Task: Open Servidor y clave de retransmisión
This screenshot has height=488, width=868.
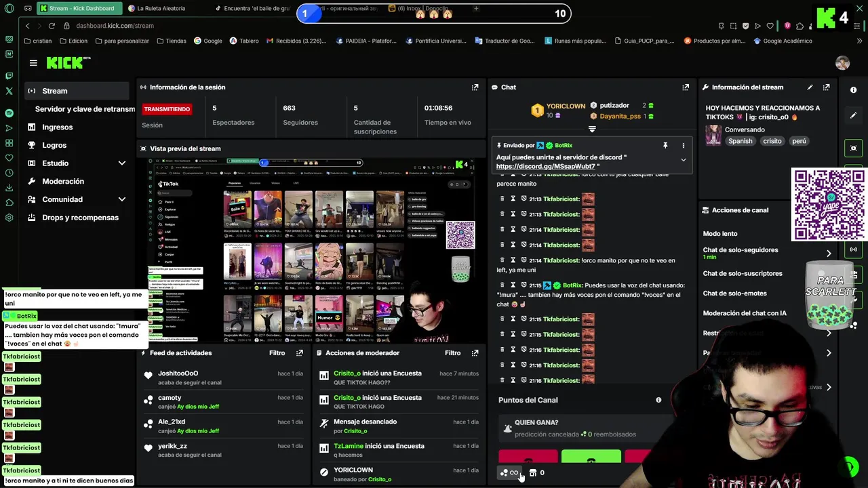Action: pos(85,109)
